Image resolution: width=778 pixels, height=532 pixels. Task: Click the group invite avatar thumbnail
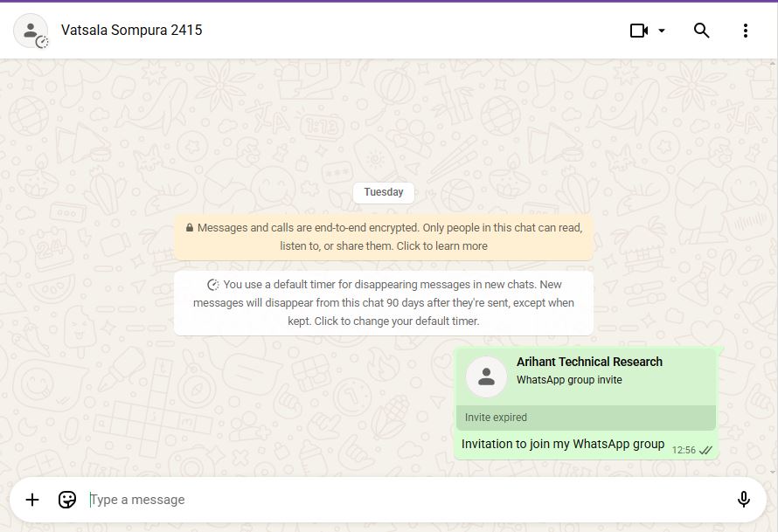tap(487, 377)
